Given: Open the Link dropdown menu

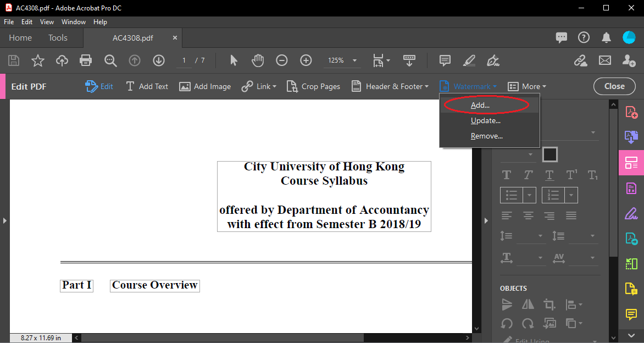Looking at the screenshot, I should click(x=259, y=86).
